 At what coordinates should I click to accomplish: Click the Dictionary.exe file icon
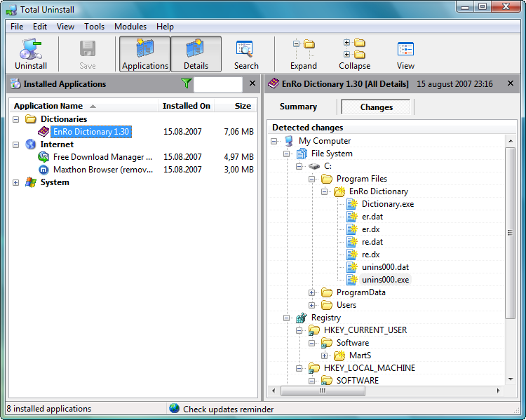(x=352, y=204)
